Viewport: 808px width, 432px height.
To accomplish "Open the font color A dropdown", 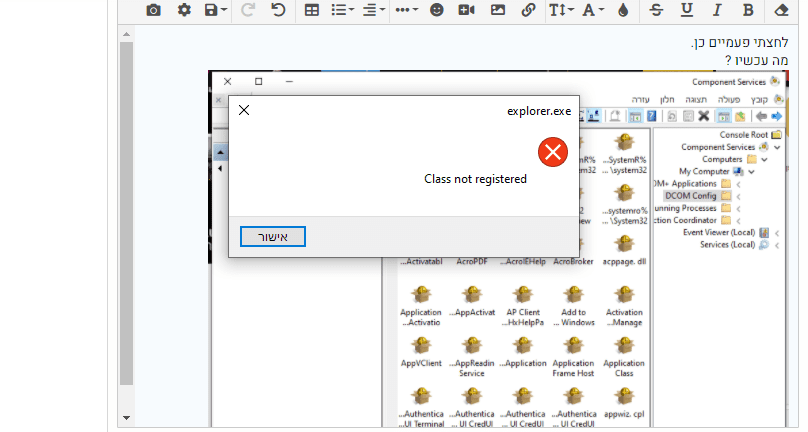I will (593, 10).
